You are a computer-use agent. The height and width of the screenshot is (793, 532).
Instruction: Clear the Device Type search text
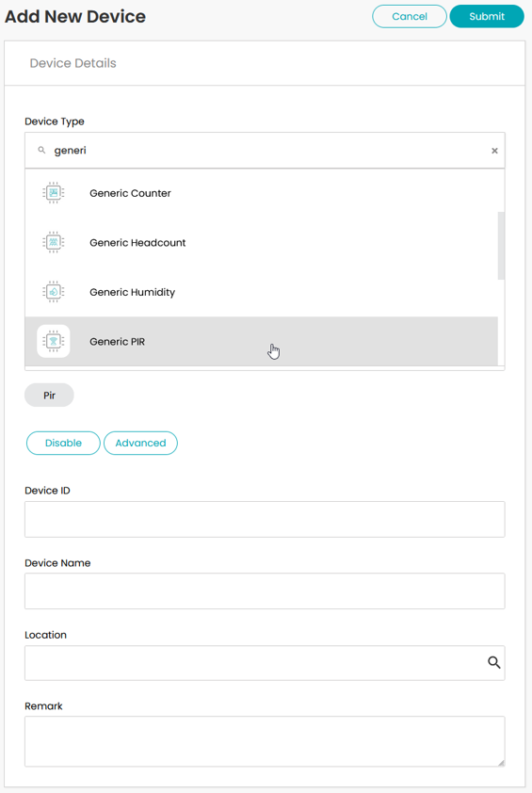point(494,151)
